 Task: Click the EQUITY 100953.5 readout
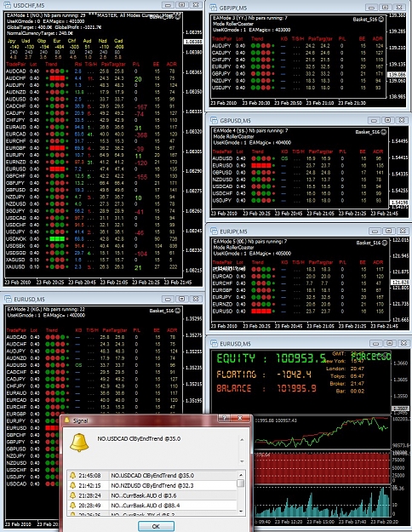click(x=272, y=358)
